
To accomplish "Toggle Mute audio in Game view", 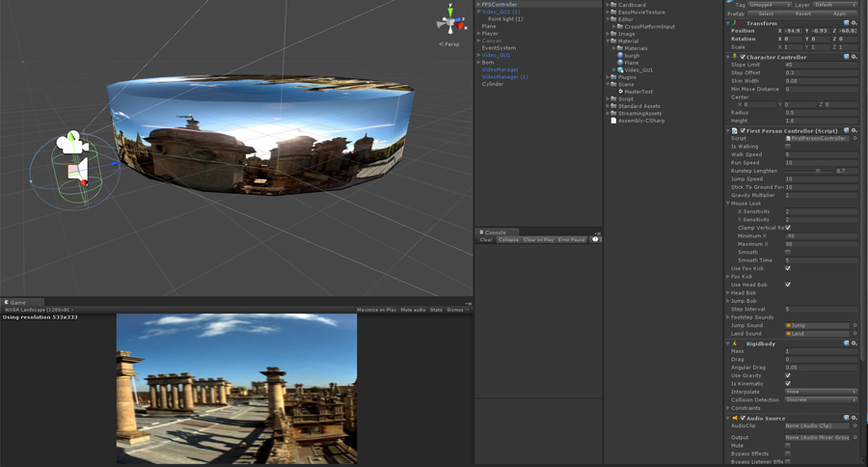I will (413, 310).
